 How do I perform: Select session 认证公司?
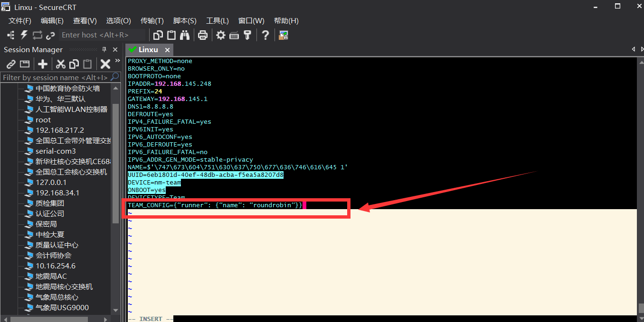coord(50,213)
